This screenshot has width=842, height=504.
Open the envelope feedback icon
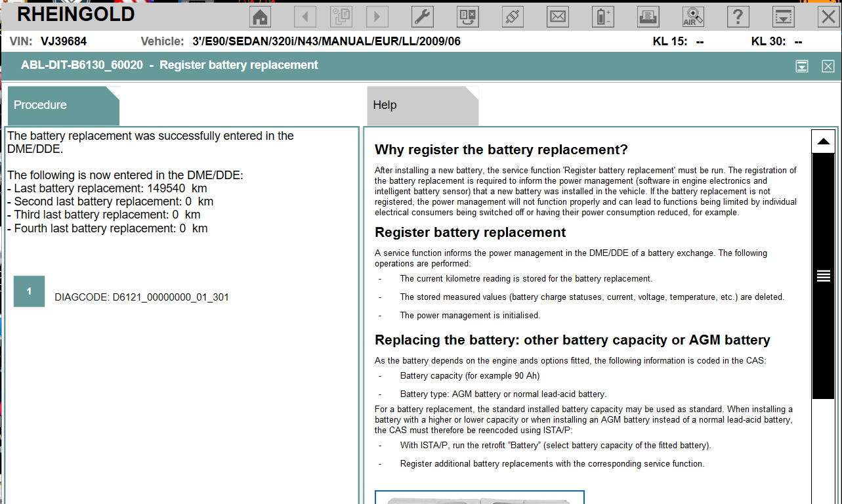pyautogui.click(x=558, y=16)
